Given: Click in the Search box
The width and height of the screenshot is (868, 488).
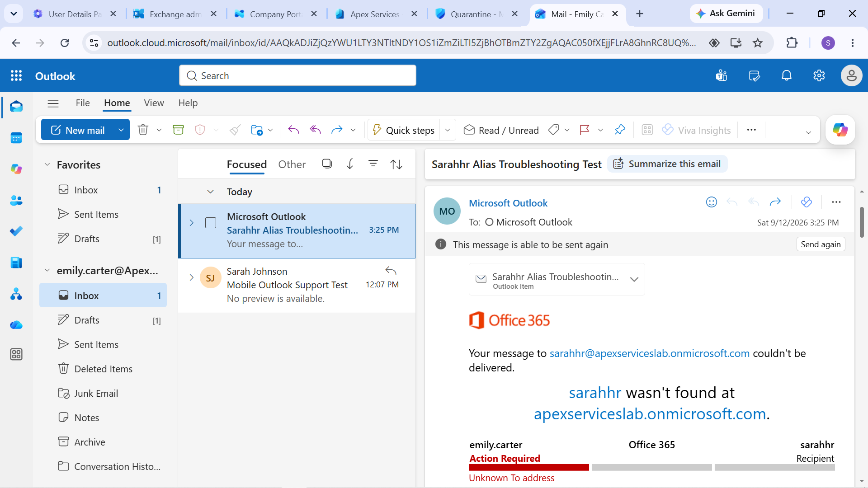Looking at the screenshot, I should click(297, 75).
